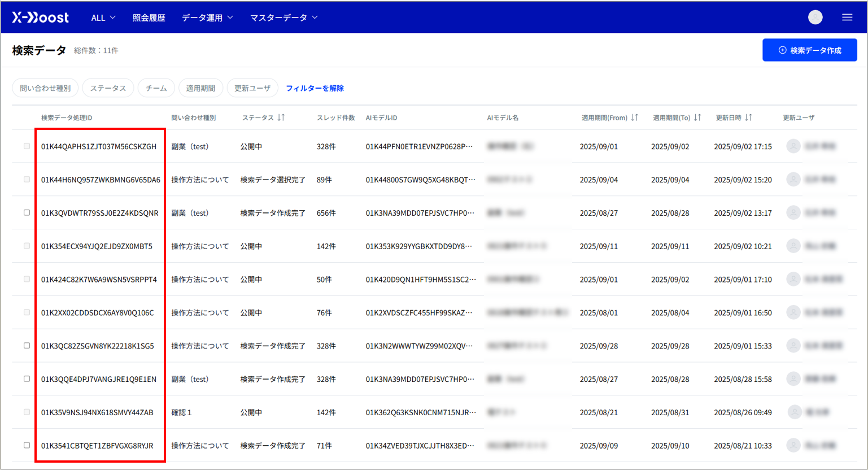
Task: Click 656件 thread count cell
Action: click(x=326, y=213)
